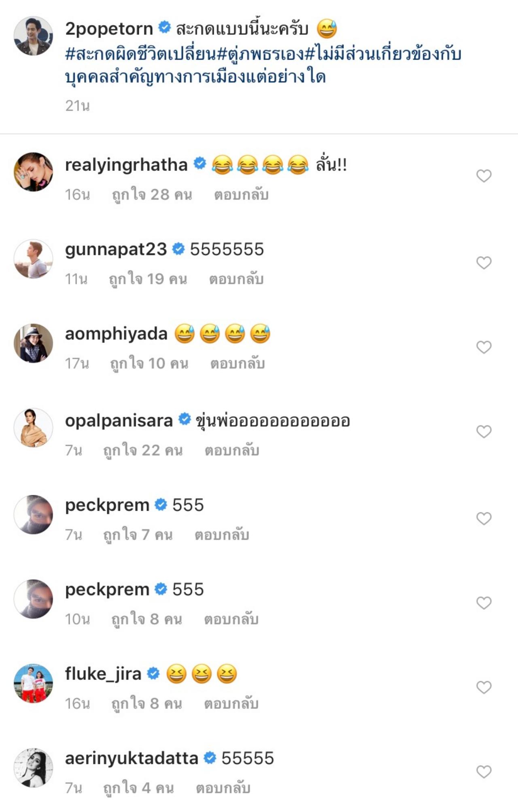518x812 pixels.
Task: Like aerinyuktadatta's 55555 comment with the heart
Action: pos(484,772)
